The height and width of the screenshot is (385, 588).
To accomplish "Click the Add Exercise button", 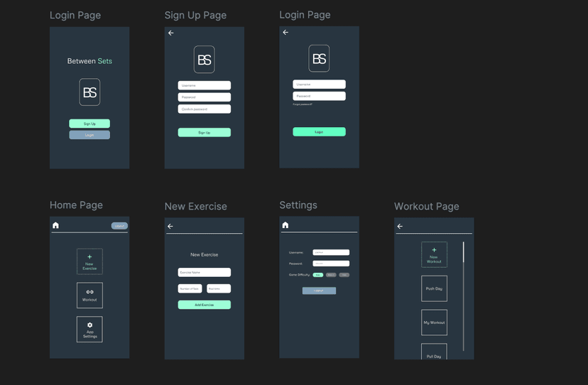I will point(205,305).
